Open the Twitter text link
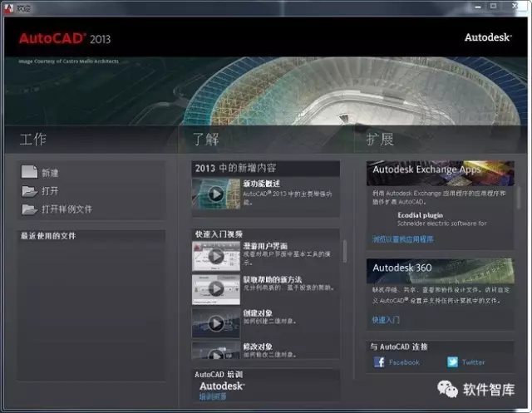Screen dimensions: 532x413 (x=473, y=362)
